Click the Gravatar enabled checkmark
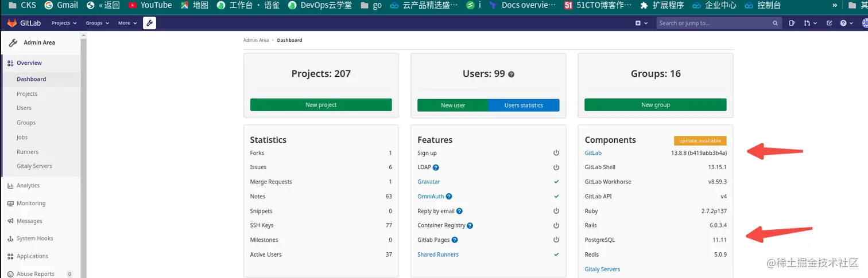868x278 pixels. tap(556, 182)
